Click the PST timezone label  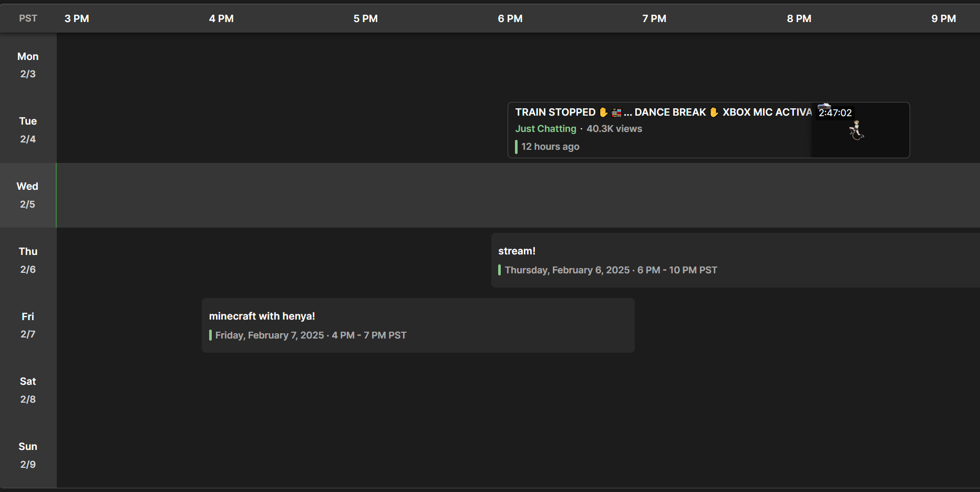28,18
